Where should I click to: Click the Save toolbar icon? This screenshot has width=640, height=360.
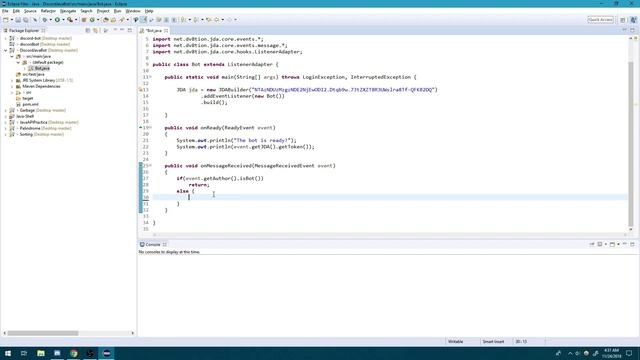click(x=18, y=20)
